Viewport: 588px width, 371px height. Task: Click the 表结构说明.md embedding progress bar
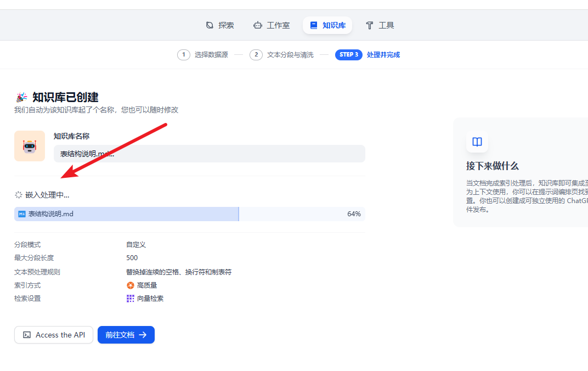[x=189, y=214]
